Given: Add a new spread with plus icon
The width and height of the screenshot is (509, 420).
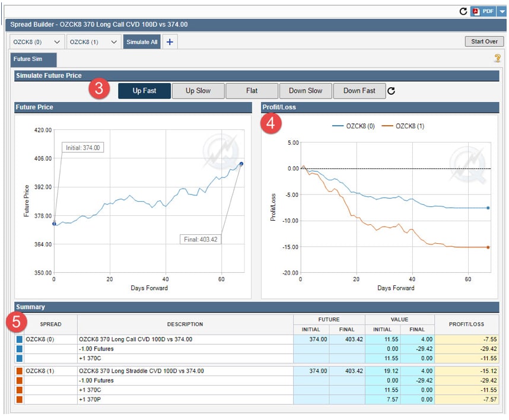Looking at the screenshot, I should (x=169, y=42).
